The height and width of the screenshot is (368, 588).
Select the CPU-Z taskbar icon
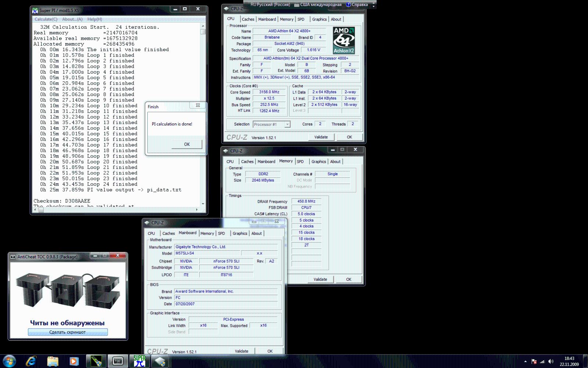click(161, 361)
